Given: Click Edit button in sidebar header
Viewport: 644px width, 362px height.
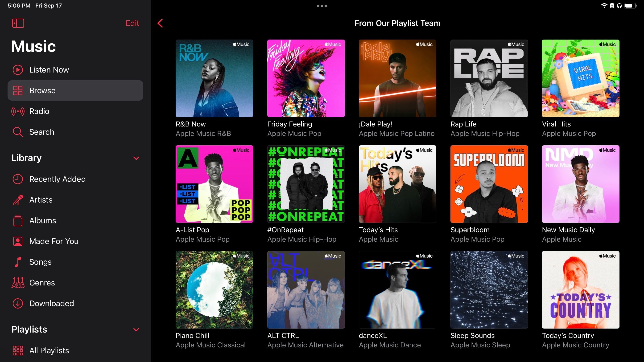Looking at the screenshot, I should pos(133,23).
